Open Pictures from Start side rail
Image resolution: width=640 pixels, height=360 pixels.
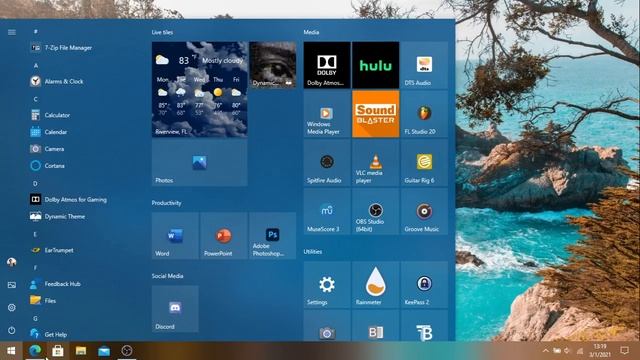[12, 285]
